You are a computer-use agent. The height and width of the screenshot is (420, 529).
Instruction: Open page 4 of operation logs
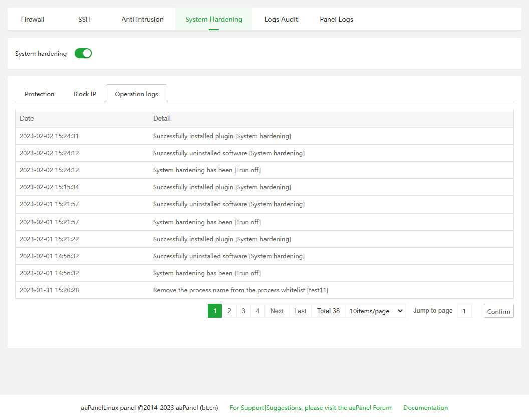[257, 311]
